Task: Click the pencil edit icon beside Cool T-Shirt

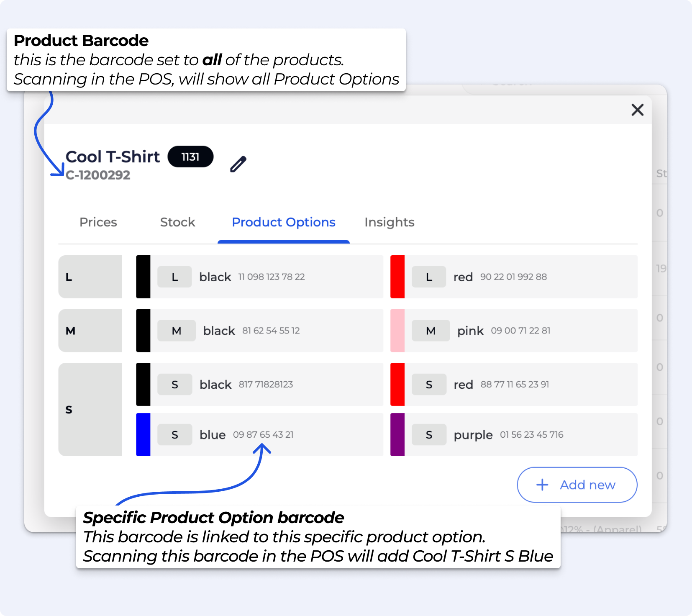Action: coord(238,164)
